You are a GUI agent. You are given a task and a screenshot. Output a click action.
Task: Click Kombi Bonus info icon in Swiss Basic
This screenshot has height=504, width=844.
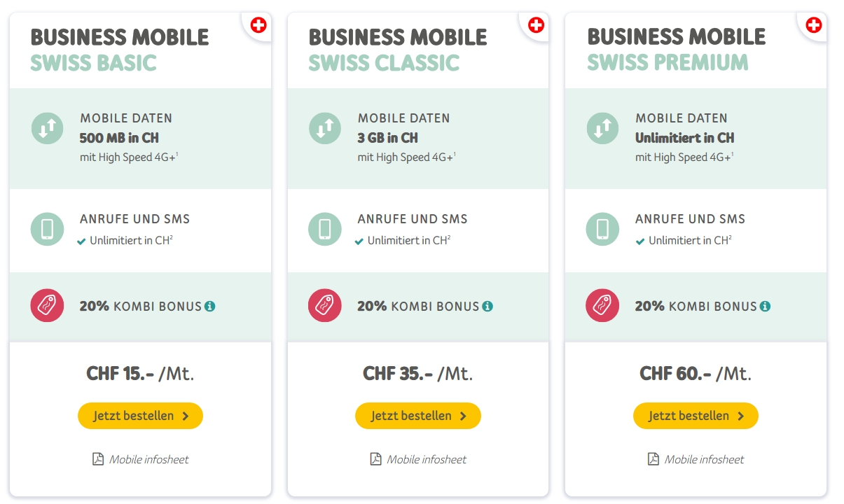coord(209,307)
